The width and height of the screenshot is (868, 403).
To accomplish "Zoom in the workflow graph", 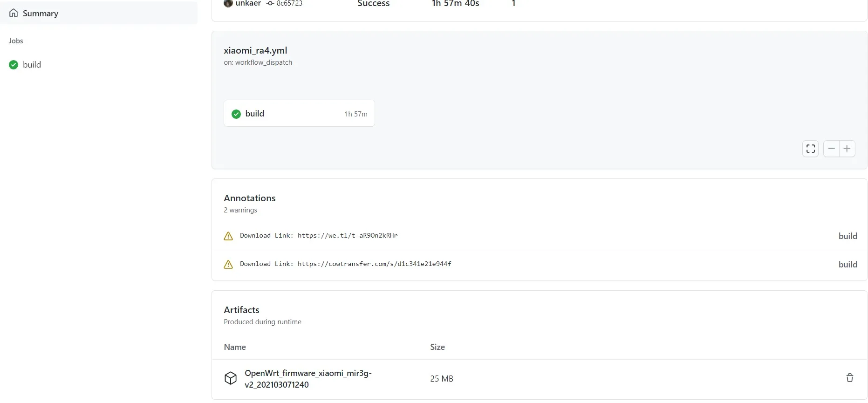I will [x=847, y=149].
